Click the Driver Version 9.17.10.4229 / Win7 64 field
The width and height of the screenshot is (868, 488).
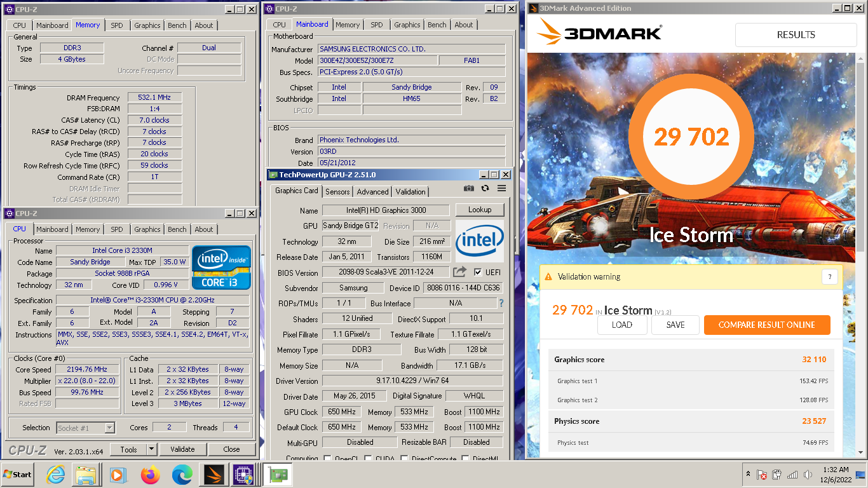pos(412,381)
